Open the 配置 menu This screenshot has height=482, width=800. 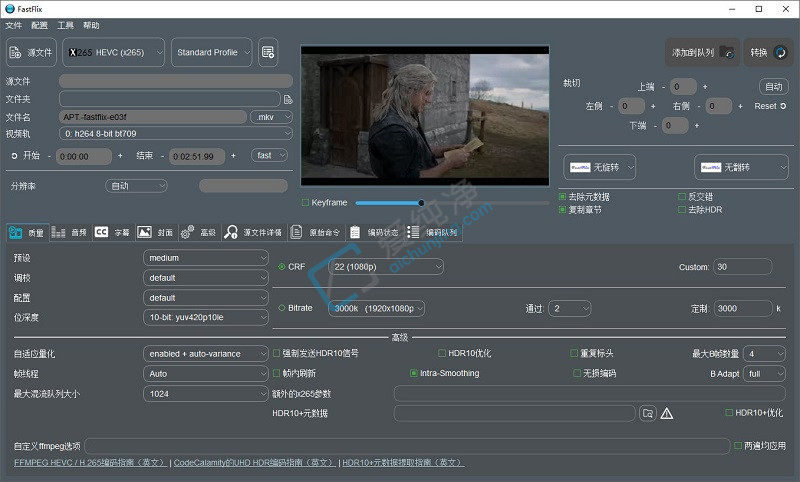click(39, 26)
